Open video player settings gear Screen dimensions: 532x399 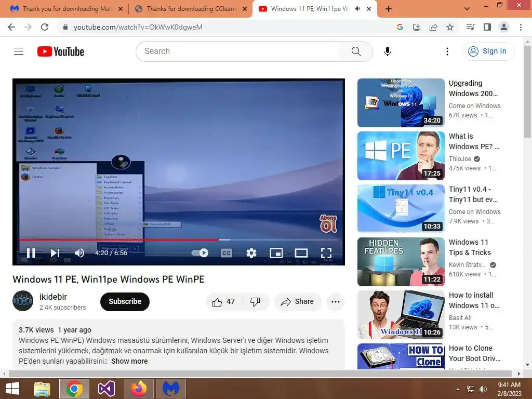pyautogui.click(x=251, y=253)
